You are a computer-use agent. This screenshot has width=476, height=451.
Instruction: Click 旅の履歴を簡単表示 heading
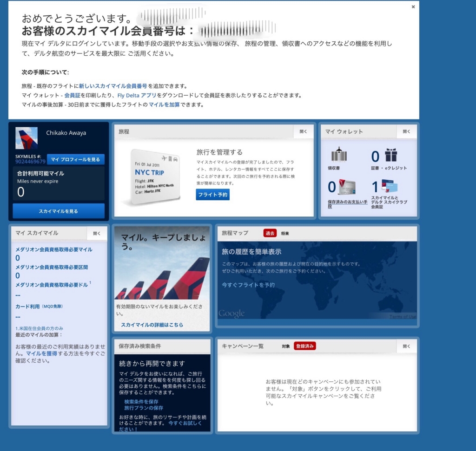(x=251, y=252)
